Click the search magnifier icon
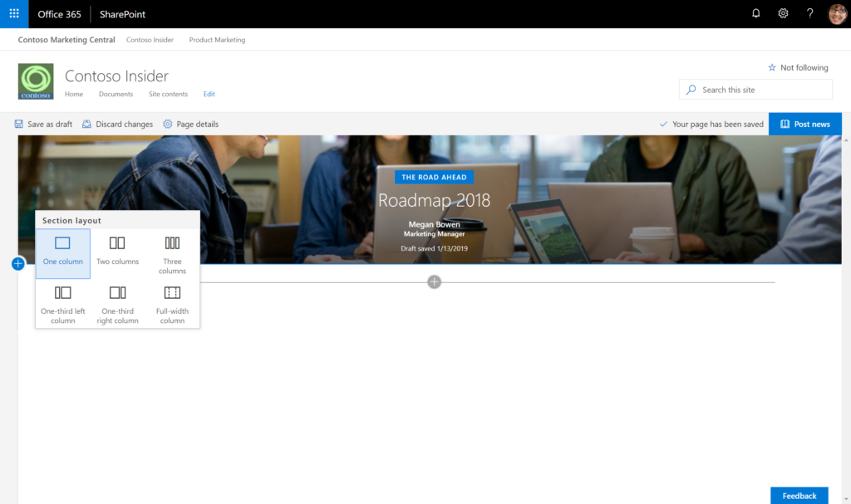 pyautogui.click(x=691, y=90)
